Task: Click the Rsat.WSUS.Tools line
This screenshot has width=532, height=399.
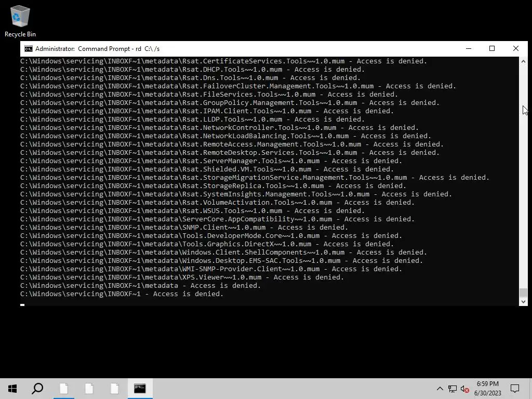Action: pyautogui.click(x=192, y=211)
